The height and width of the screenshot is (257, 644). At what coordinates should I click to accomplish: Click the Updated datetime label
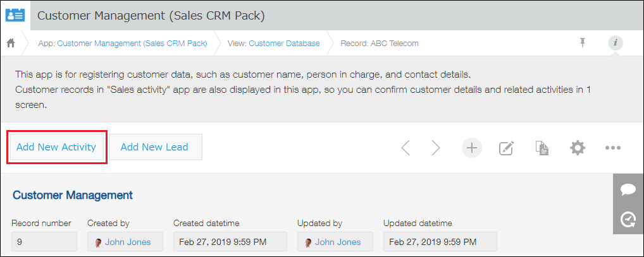(418, 224)
